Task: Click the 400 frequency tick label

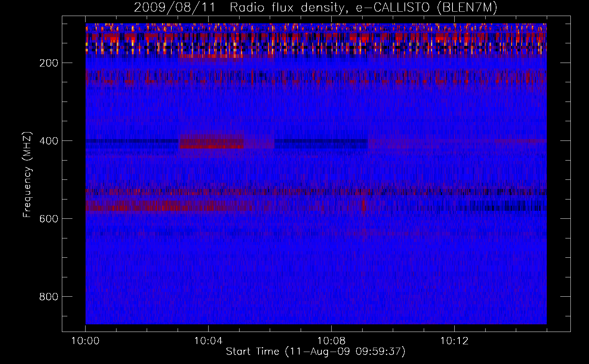Action: [x=49, y=141]
